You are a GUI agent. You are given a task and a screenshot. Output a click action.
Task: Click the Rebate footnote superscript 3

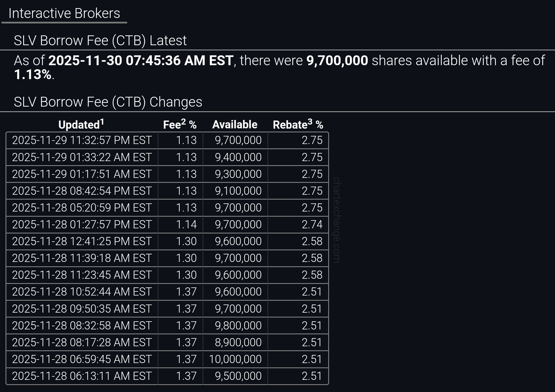310,122
